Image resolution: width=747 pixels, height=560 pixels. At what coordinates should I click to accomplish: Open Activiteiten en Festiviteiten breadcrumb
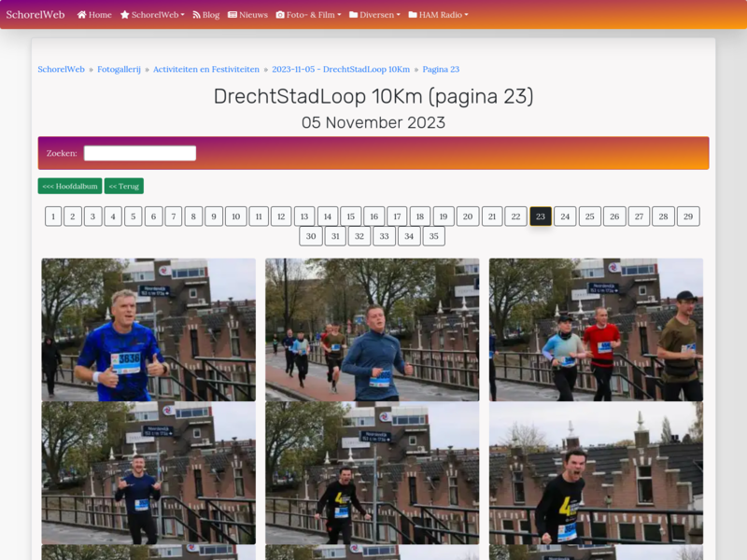(206, 69)
